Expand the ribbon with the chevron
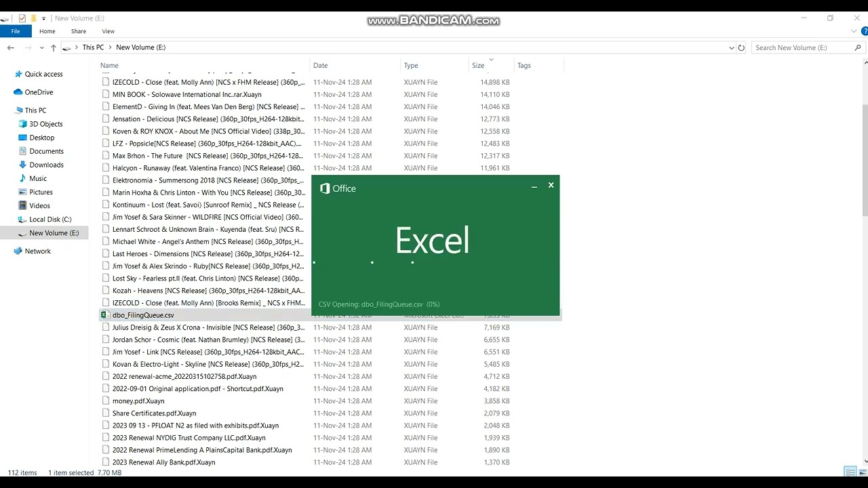 pyautogui.click(x=852, y=31)
